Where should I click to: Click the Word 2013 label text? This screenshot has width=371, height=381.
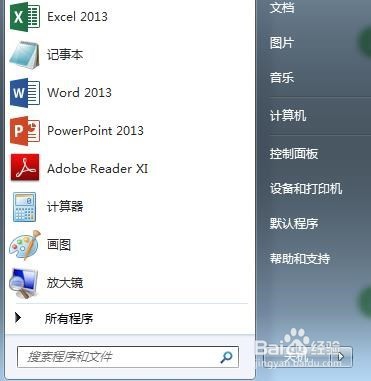[79, 93]
